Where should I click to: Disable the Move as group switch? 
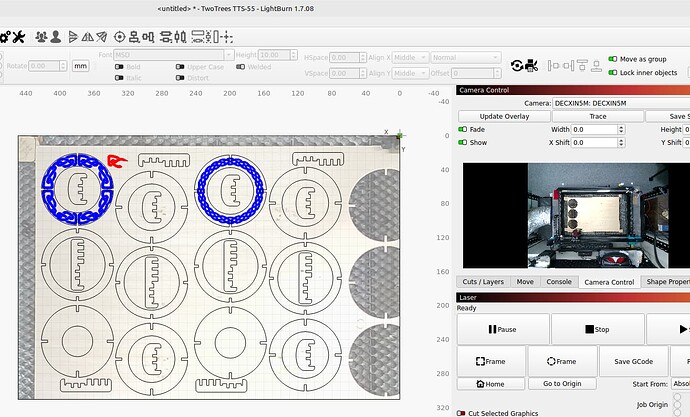[x=613, y=59]
